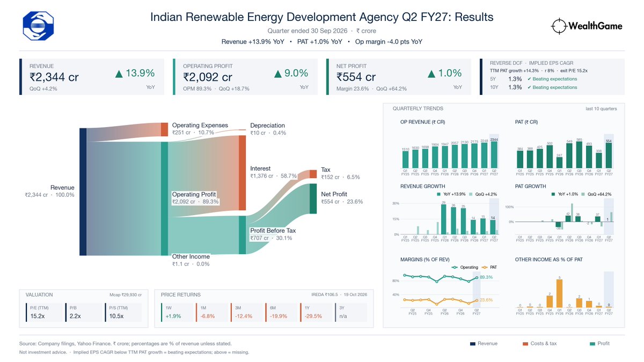The height and width of the screenshot is (362, 644).
Task: Click the 89.3% operating margin end label
Action: (486, 277)
